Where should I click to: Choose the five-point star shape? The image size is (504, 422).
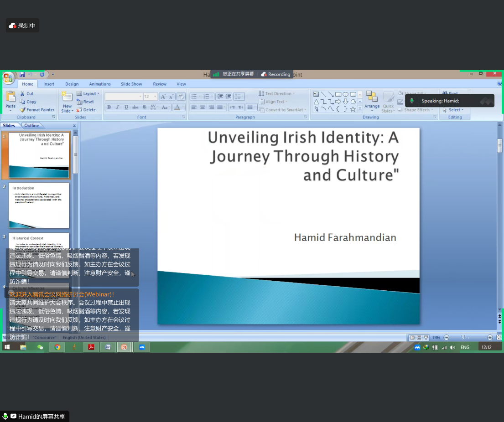(x=353, y=109)
